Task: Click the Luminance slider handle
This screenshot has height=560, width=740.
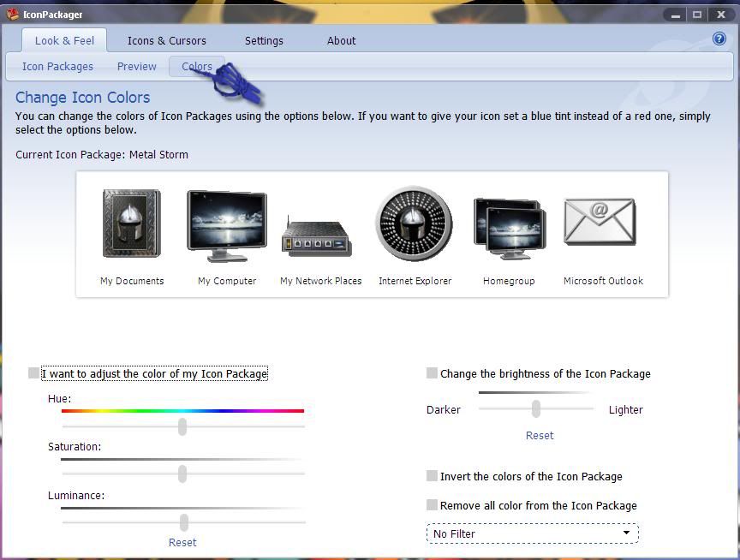Action: point(183,522)
